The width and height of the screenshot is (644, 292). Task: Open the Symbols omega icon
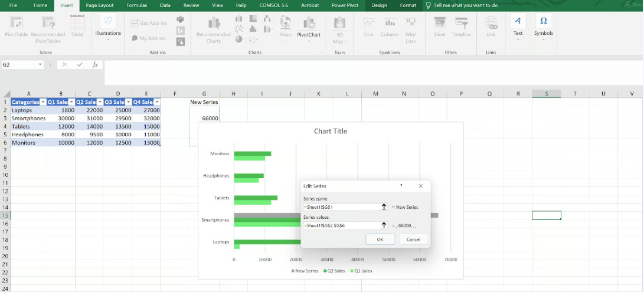pos(544,22)
